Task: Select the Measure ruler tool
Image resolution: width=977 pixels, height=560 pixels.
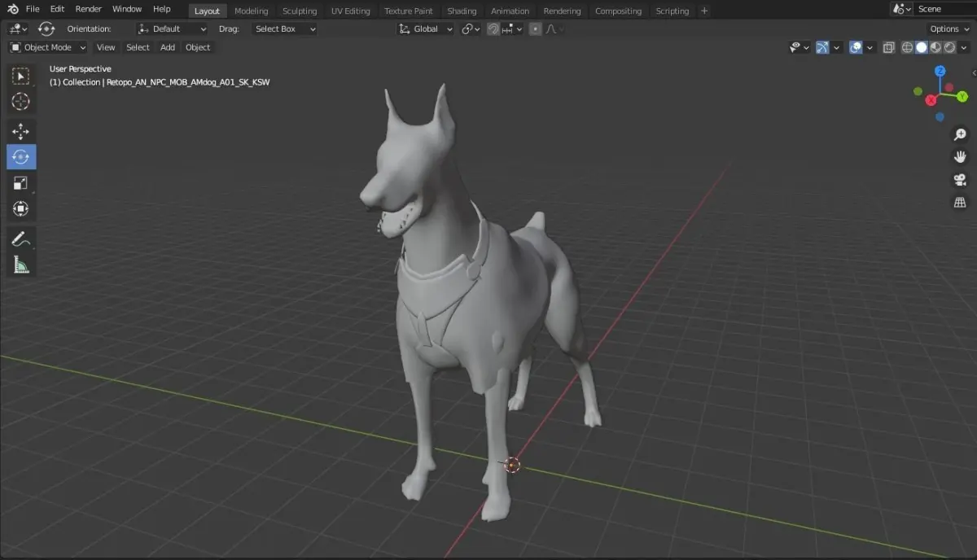Action: pyautogui.click(x=21, y=265)
